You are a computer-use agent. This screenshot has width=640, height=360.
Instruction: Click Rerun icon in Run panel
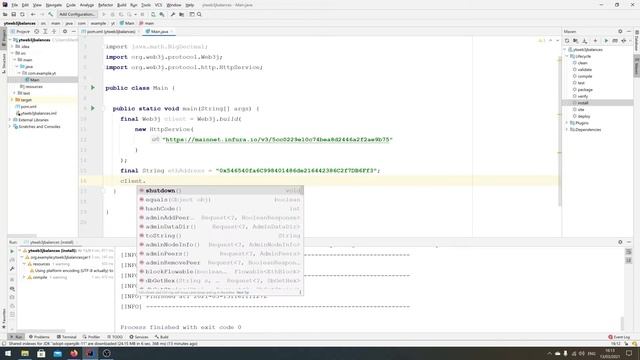point(12,251)
